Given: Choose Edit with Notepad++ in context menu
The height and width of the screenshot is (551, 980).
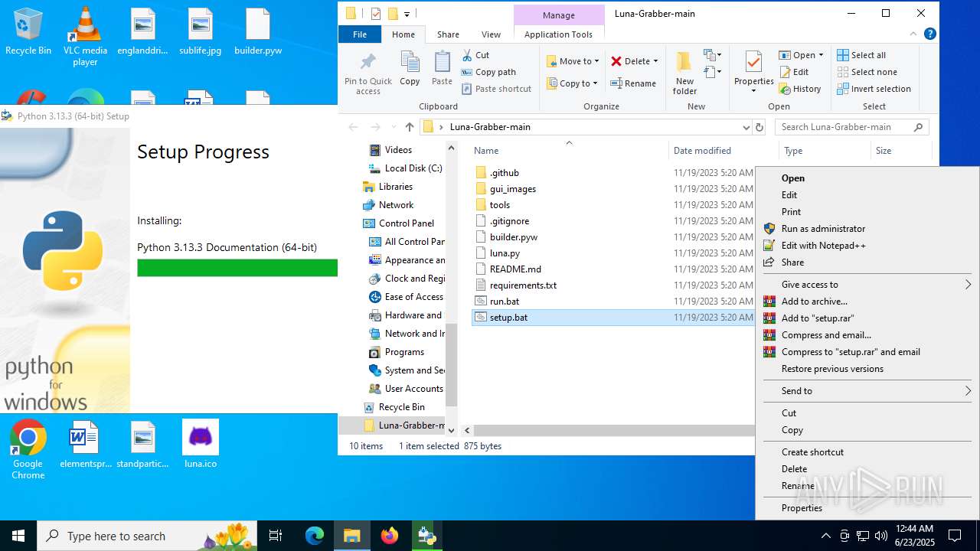Looking at the screenshot, I should pos(823,246).
